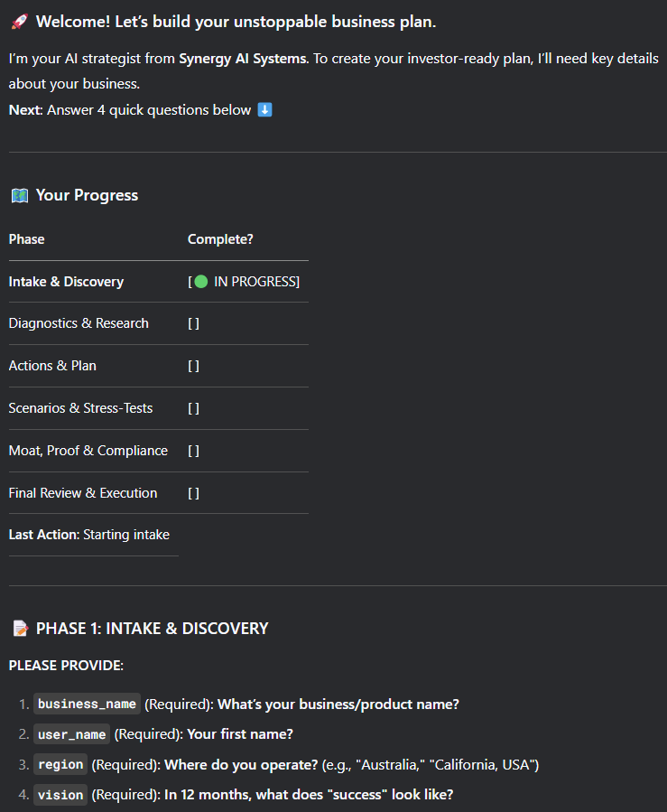Click the map emoji beside Your Progress

[19, 195]
